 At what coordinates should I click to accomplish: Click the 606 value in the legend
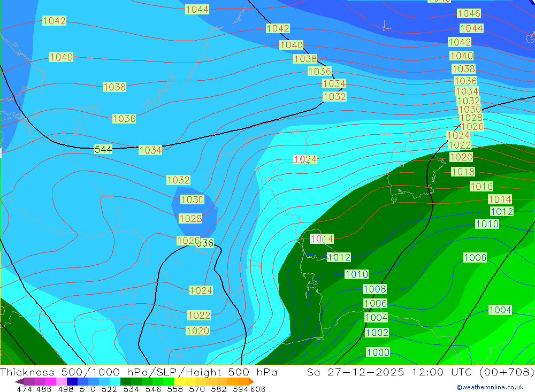258,389
